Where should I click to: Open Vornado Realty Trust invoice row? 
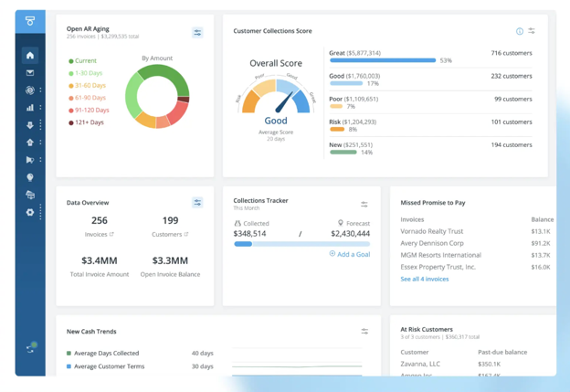click(x=431, y=231)
